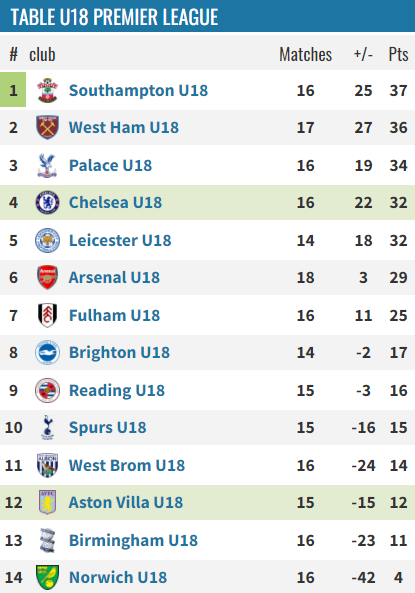Image resolution: width=415 pixels, height=593 pixels.
Task: Follow the Aston Villa U18 link
Action: pyautogui.click(x=126, y=502)
